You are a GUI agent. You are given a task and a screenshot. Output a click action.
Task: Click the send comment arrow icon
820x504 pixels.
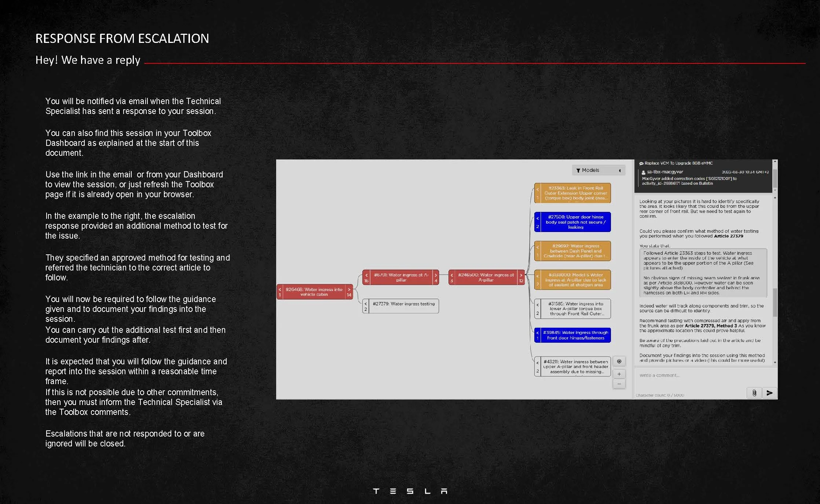[x=769, y=393]
